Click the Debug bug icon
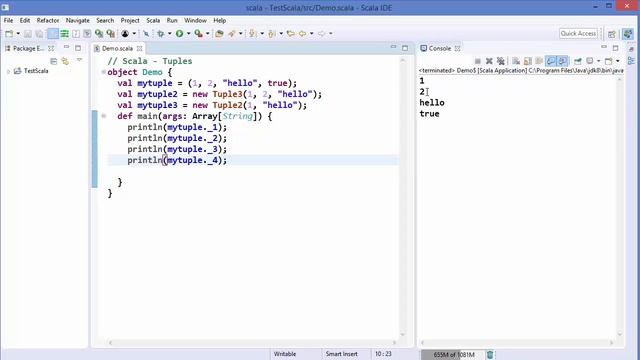This screenshot has width=640, height=360. pyautogui.click(x=160, y=33)
